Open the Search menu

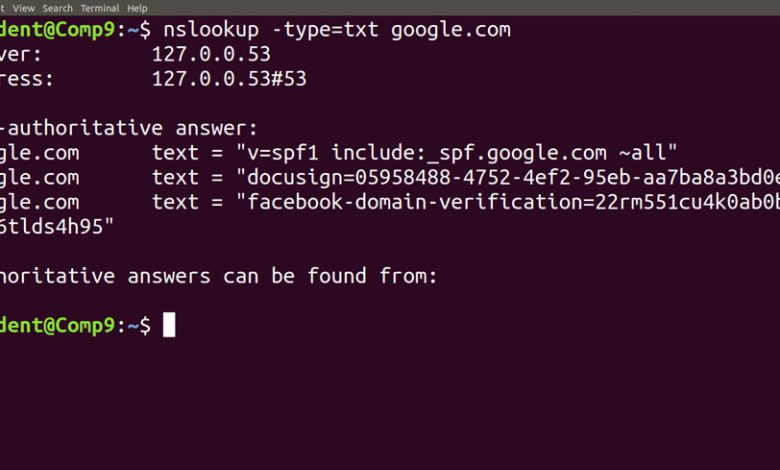point(57,8)
